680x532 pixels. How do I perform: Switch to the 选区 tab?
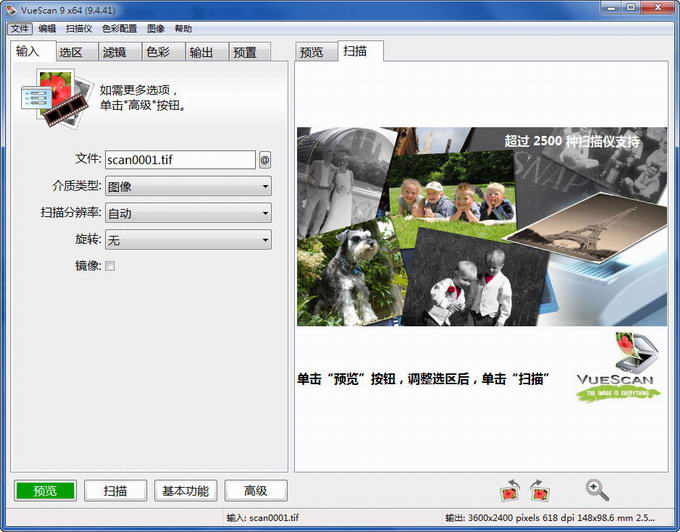77,52
